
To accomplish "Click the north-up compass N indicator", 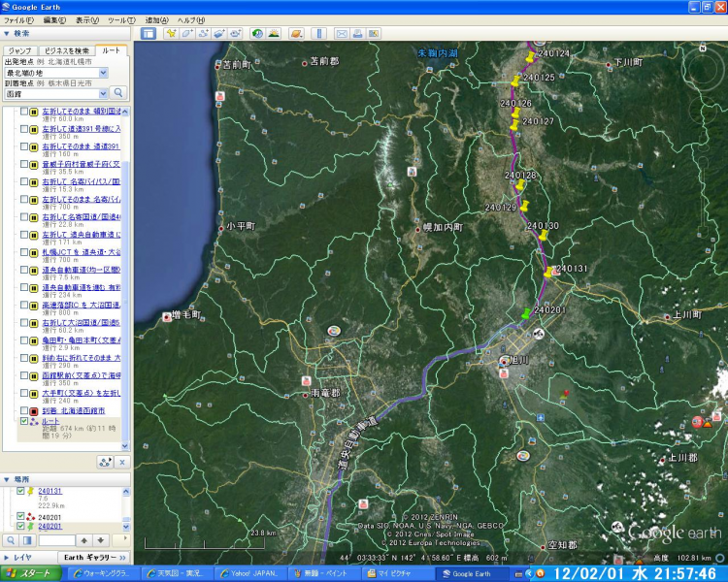I will tap(703, 48).
